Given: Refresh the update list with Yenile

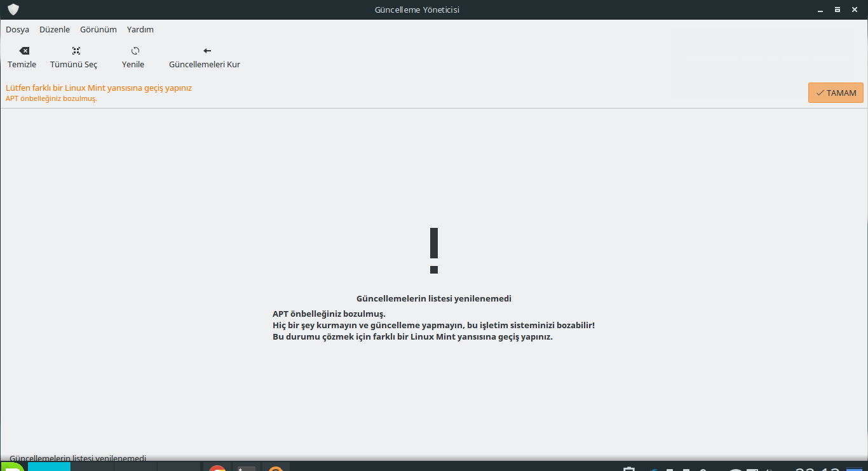Looking at the screenshot, I should pyautogui.click(x=133, y=57).
